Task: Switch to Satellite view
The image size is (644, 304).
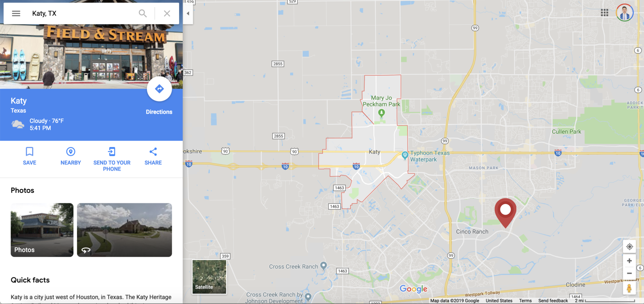Action: coord(209,277)
